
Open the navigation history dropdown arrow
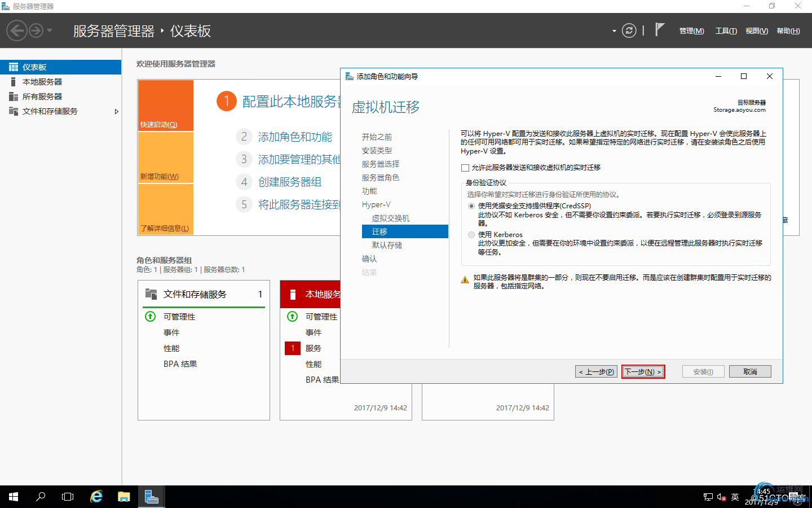click(50, 30)
